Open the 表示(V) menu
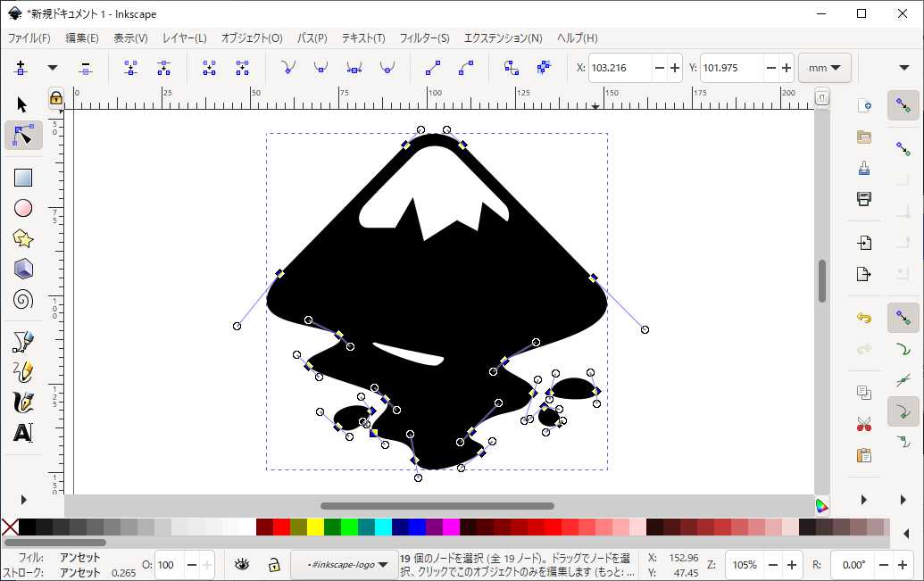This screenshot has height=581, width=924. [130, 38]
